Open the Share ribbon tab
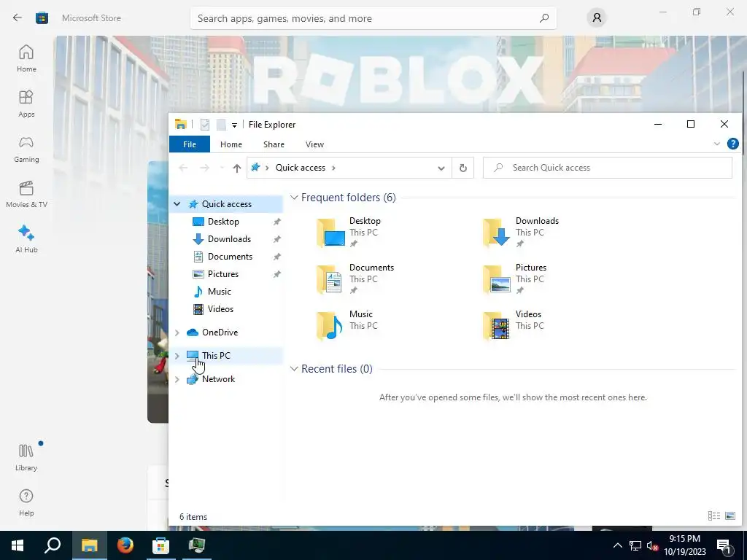Viewport: 747px width, 560px height. coord(274,144)
